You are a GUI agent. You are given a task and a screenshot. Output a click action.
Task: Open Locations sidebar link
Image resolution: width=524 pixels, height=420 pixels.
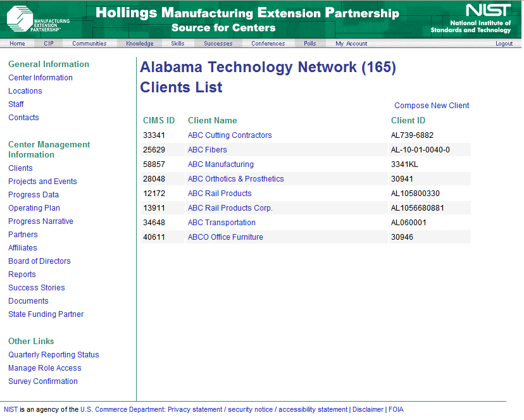(x=25, y=91)
